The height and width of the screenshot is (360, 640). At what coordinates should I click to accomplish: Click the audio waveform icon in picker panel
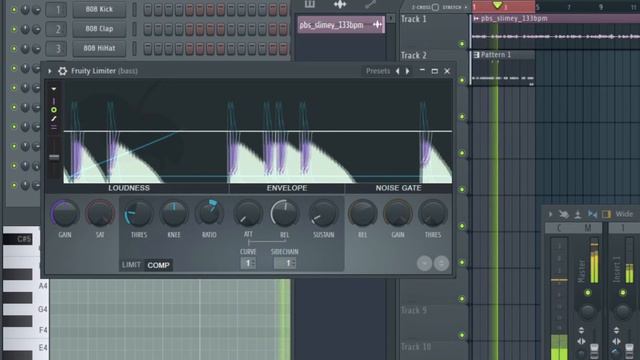coord(340,4)
